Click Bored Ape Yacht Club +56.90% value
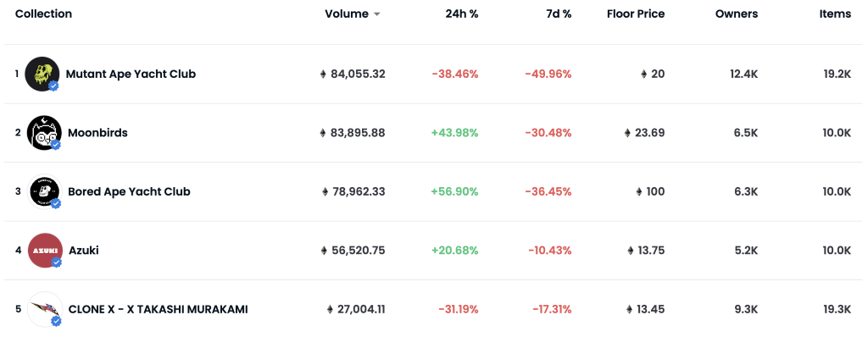 click(x=454, y=191)
